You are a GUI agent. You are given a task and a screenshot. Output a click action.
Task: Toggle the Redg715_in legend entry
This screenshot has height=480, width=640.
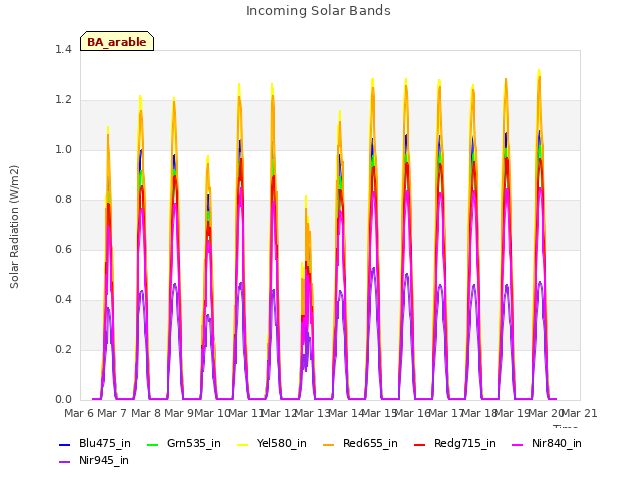point(455,444)
